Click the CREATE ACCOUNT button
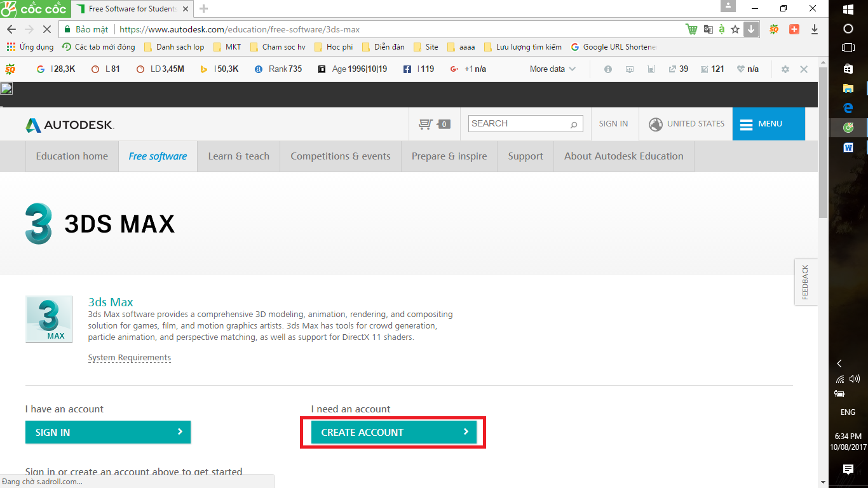The width and height of the screenshot is (868, 488). click(393, 432)
